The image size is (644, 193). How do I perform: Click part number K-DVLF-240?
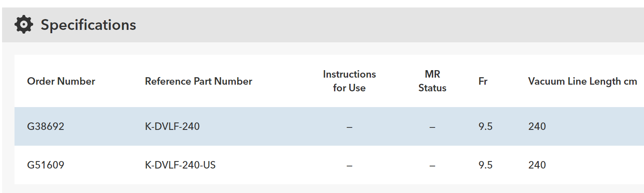172,127
